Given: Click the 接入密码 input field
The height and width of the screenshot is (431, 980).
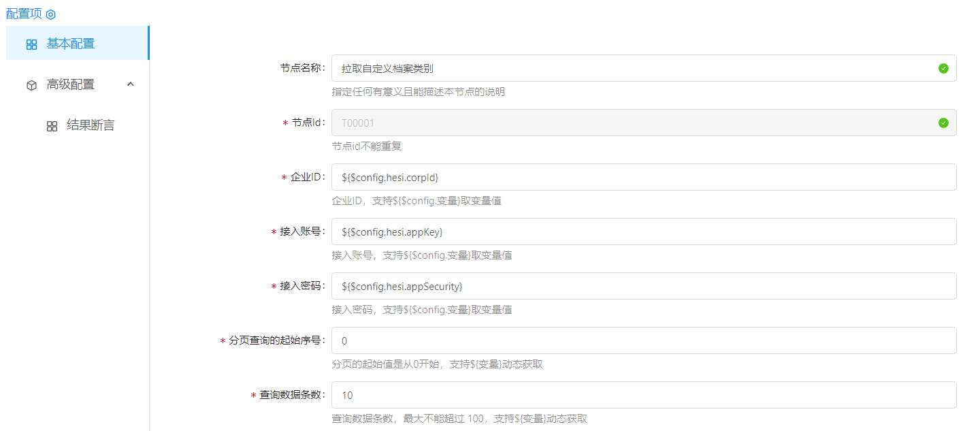Looking at the screenshot, I should [643, 286].
